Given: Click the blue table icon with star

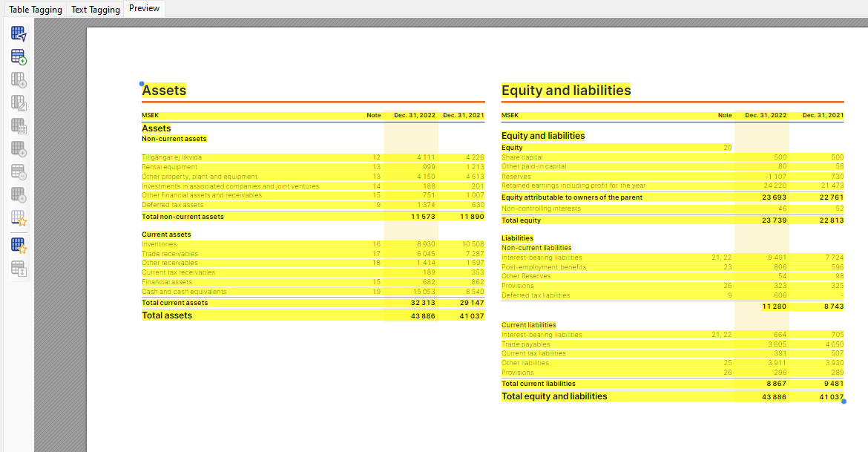Looking at the screenshot, I should pos(19,245).
